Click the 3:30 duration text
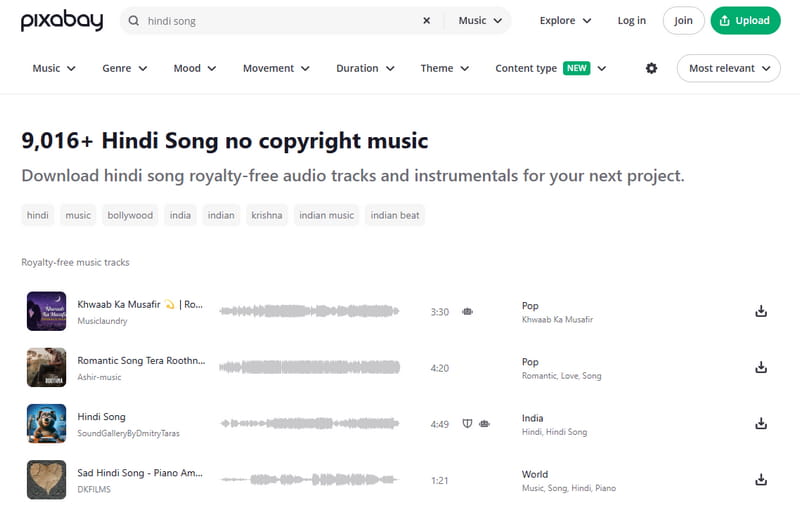This screenshot has height=508, width=800. click(x=440, y=312)
